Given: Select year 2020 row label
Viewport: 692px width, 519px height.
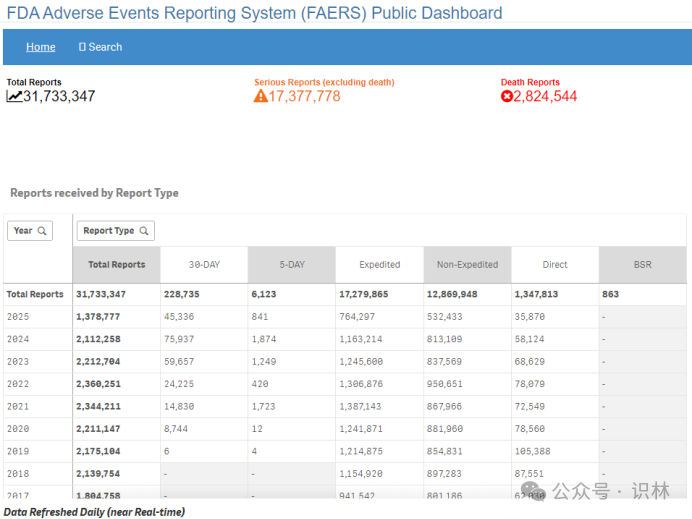Looking at the screenshot, I should (x=18, y=429).
